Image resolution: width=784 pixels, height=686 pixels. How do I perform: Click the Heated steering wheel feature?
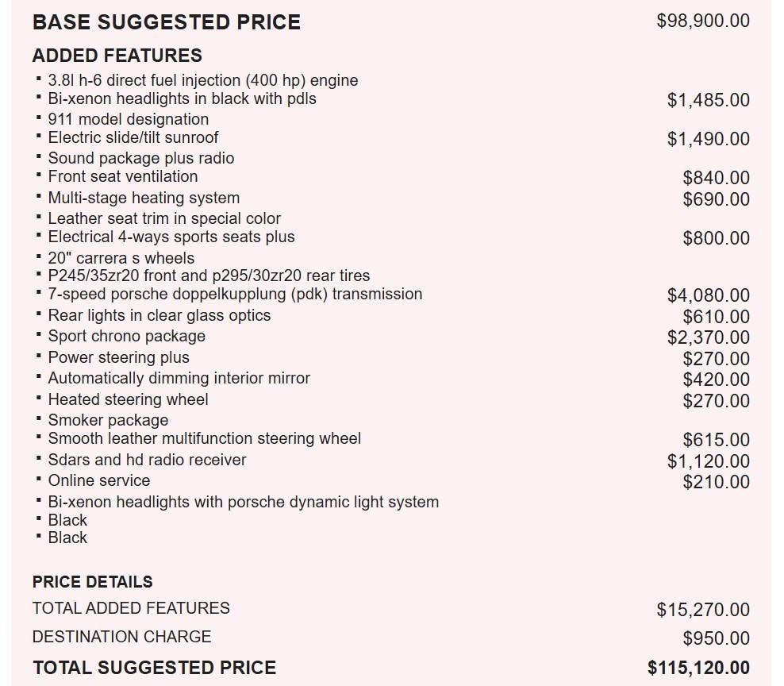click(x=128, y=399)
